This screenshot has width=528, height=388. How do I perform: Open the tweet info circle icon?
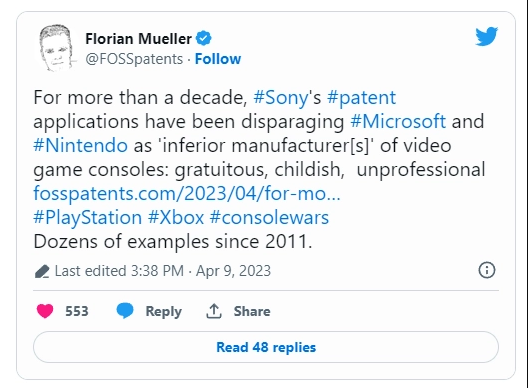coord(487,270)
